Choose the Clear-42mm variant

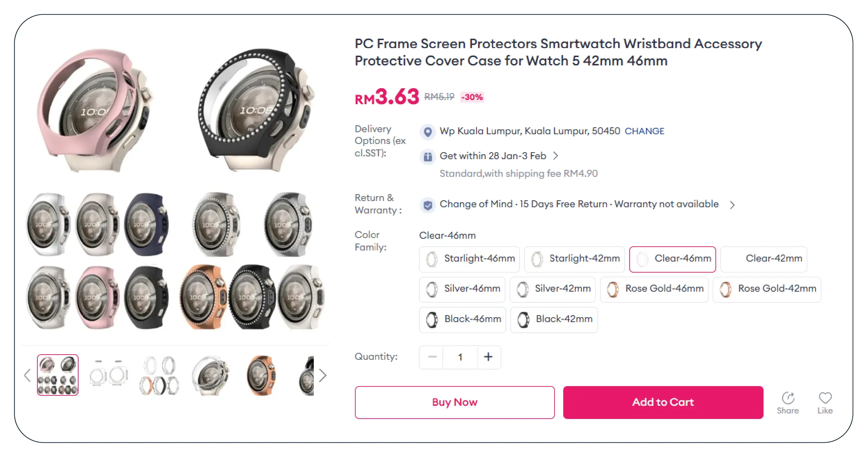click(x=764, y=259)
